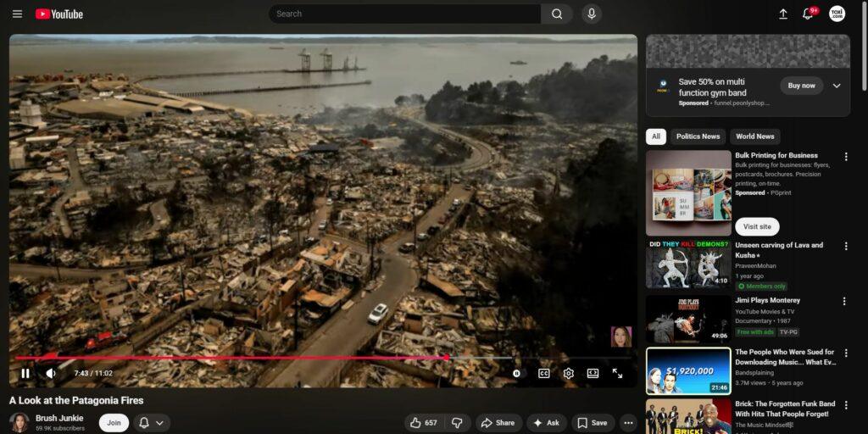Expand the sponsored ad chevron
The height and width of the screenshot is (434, 868).
pyautogui.click(x=837, y=86)
